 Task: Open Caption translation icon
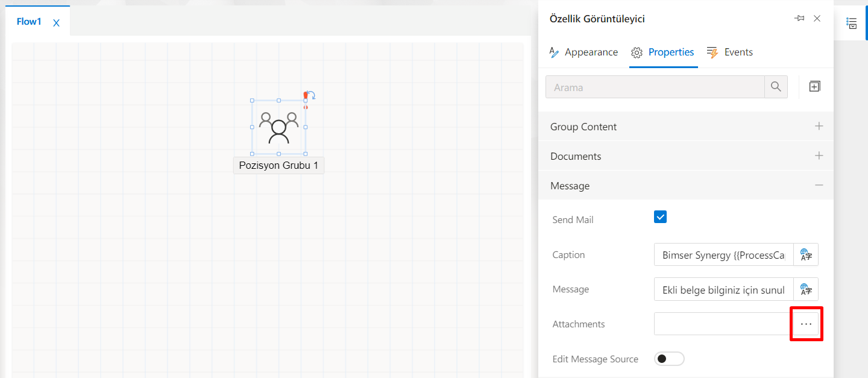click(x=806, y=255)
